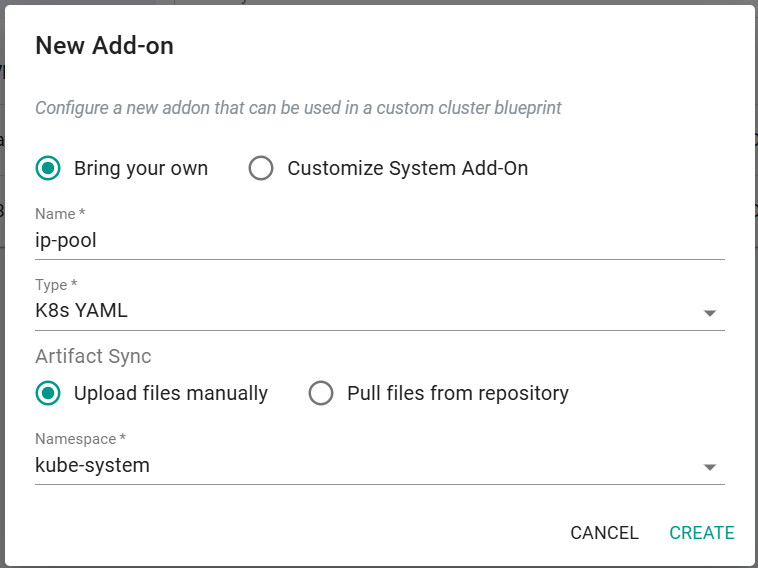Click the Name * field label
The image size is (758, 568).
[x=60, y=214]
